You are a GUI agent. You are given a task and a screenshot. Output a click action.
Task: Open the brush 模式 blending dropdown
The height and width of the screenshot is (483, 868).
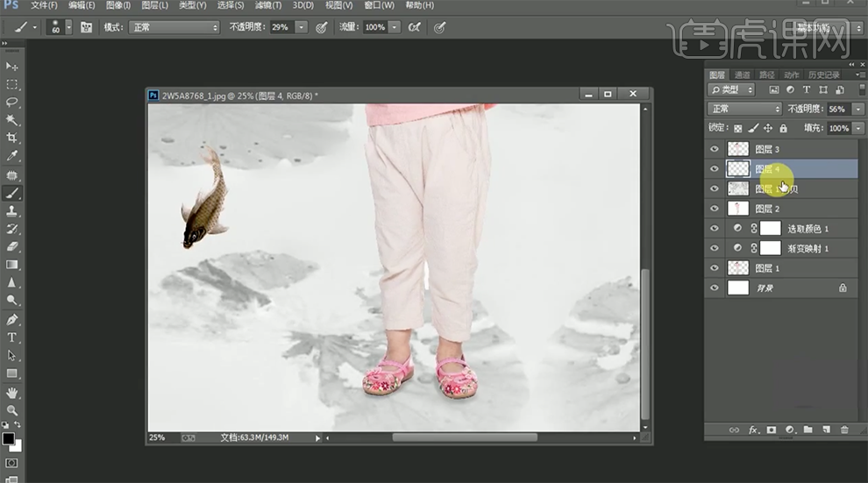[174, 27]
